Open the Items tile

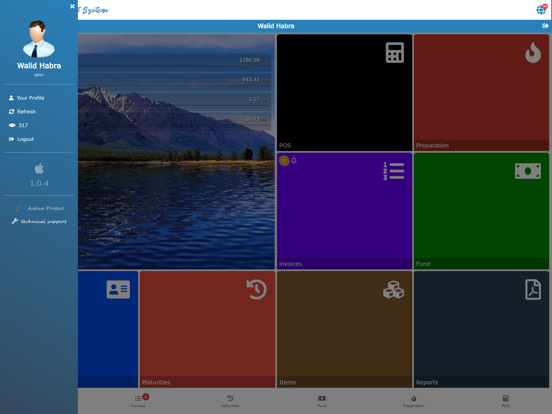[x=344, y=330]
